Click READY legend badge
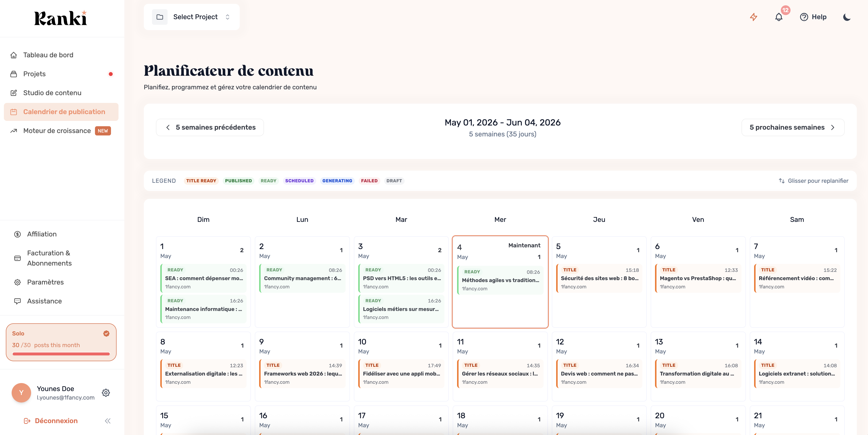 tap(268, 181)
